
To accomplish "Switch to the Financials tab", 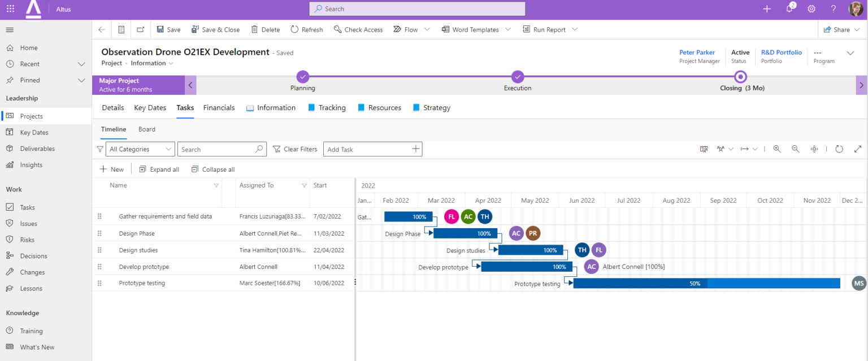I will [x=219, y=107].
